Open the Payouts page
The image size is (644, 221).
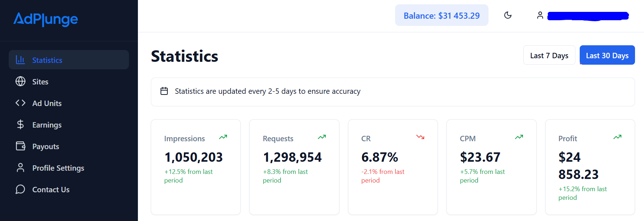point(69,146)
